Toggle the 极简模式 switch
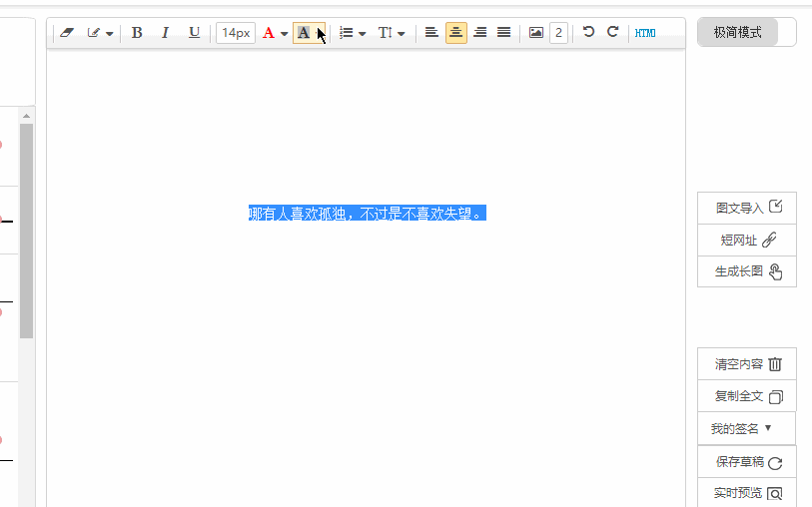The height and width of the screenshot is (507, 812). tap(747, 32)
